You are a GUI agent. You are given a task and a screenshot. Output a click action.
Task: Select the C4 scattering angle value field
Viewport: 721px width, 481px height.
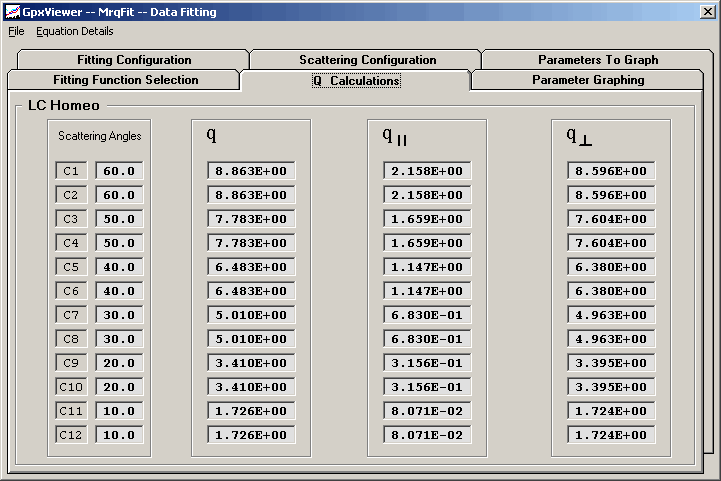(x=119, y=243)
